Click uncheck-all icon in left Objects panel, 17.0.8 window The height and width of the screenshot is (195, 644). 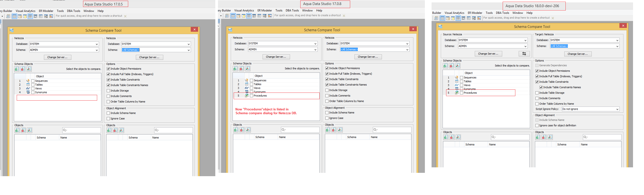[242, 130]
